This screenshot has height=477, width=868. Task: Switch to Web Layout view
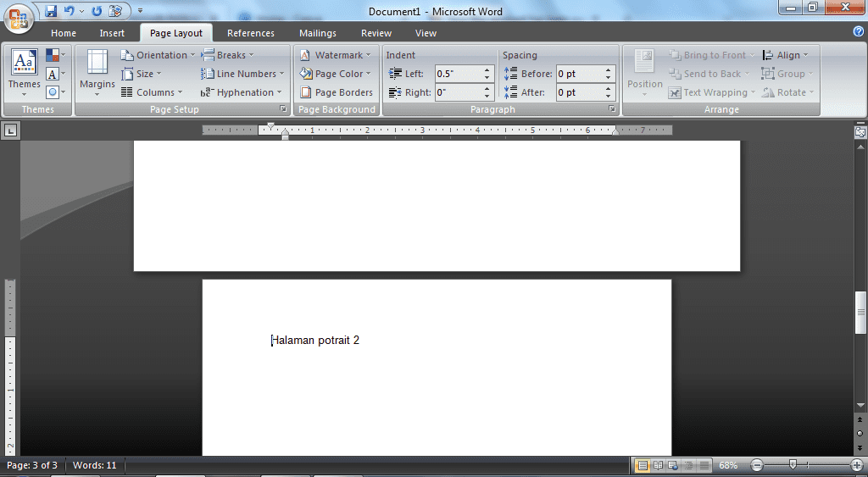pyautogui.click(x=673, y=465)
